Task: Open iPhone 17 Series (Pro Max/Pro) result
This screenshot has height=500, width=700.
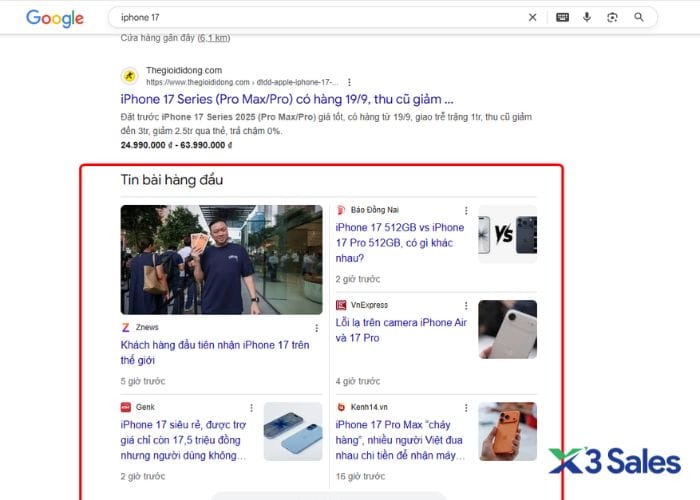Action: (x=287, y=99)
